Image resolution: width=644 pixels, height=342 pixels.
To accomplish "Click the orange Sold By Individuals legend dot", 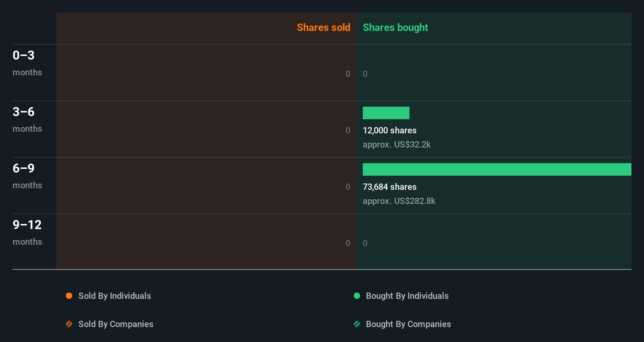I will click(69, 296).
